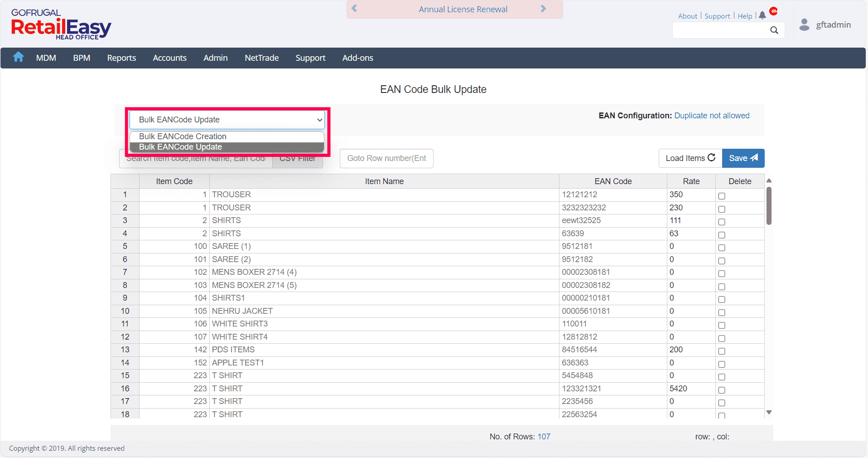The image size is (868, 458).
Task: Open the notifications bell icon
Action: coord(762,15)
